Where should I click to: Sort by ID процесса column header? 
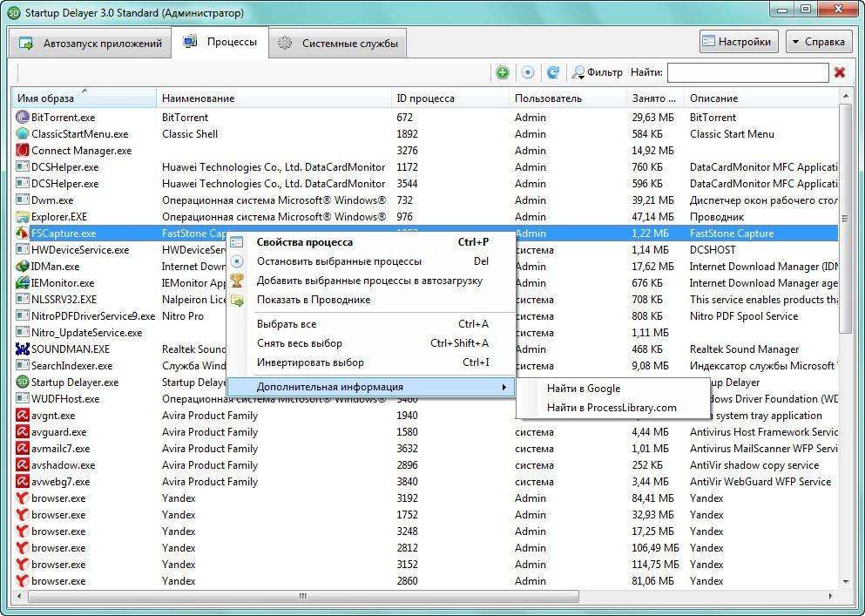tap(450, 98)
